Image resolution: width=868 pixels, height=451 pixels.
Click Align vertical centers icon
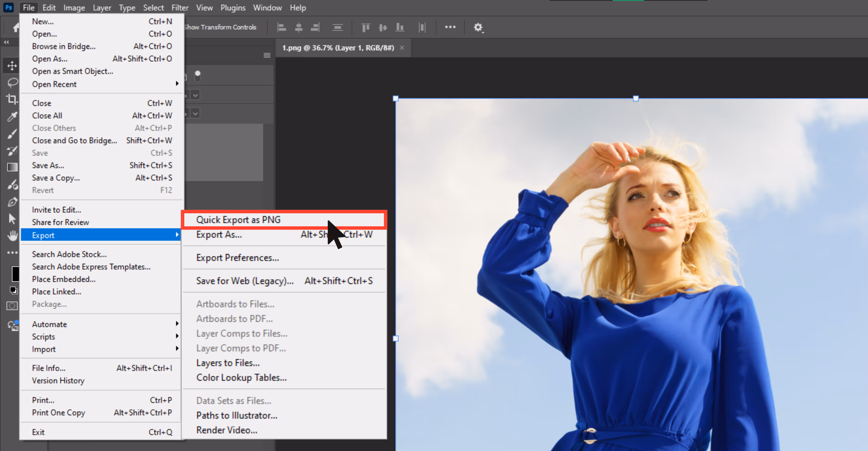pos(383,27)
